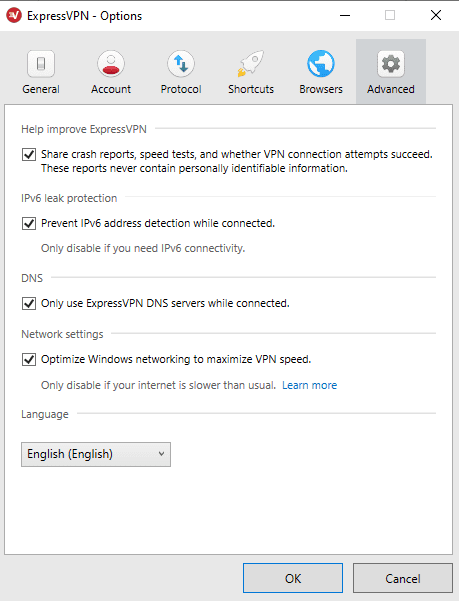The width and height of the screenshot is (459, 601).
Task: Click the ExpressVPN logo in title bar
Action: (14, 15)
